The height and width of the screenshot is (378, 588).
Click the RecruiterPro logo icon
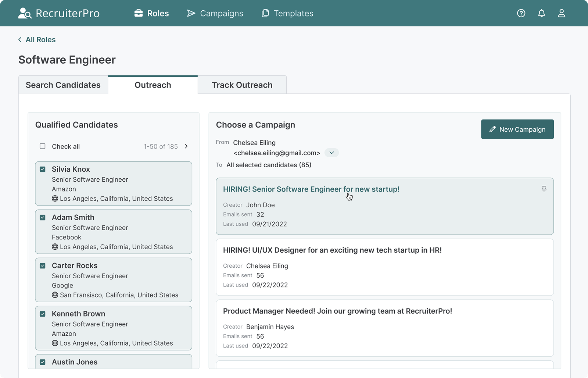point(25,13)
